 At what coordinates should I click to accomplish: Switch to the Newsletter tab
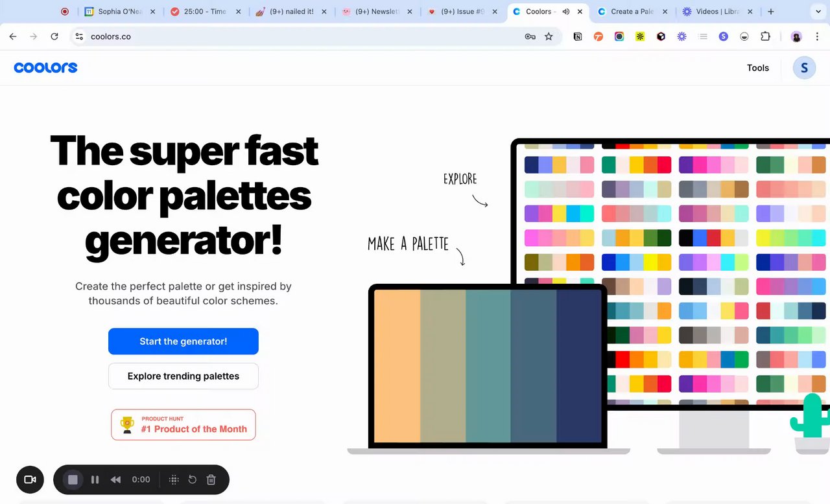(377, 12)
